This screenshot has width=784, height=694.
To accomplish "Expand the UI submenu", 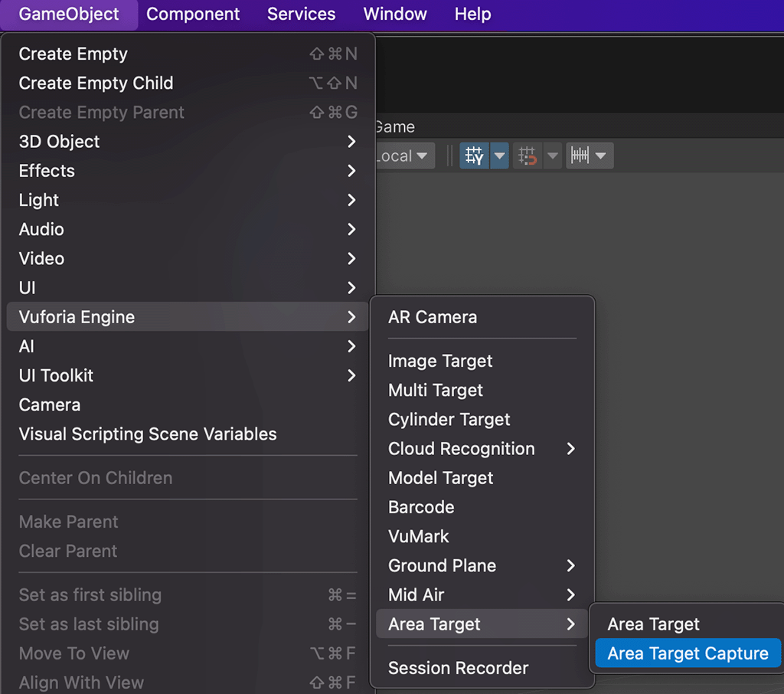I will click(188, 288).
